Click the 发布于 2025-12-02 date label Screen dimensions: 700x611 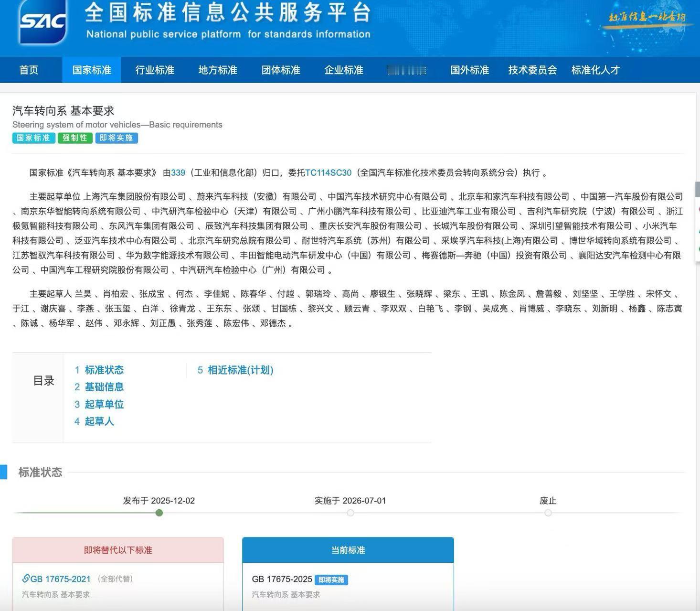point(159,501)
